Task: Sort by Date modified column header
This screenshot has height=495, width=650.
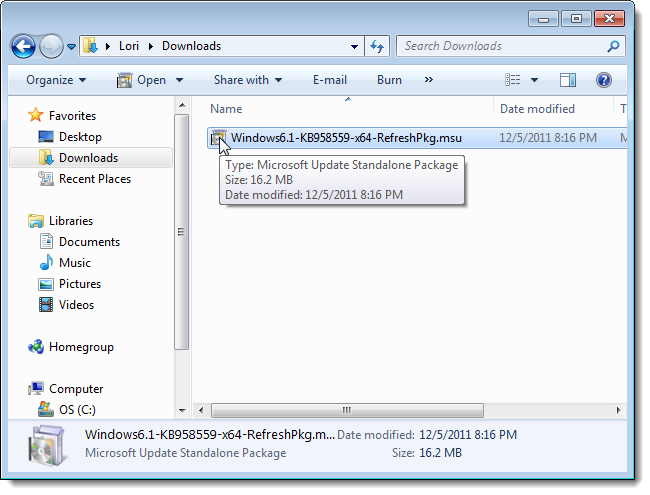Action: click(x=537, y=109)
